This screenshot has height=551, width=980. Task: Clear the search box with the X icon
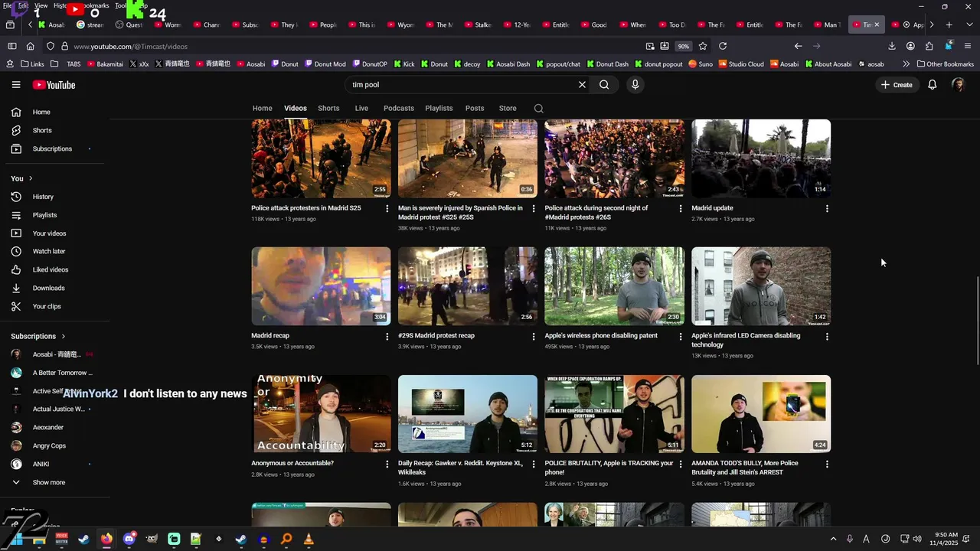(x=582, y=85)
